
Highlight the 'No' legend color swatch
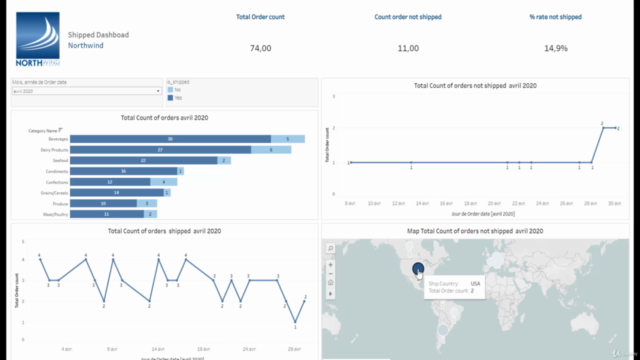(x=170, y=90)
